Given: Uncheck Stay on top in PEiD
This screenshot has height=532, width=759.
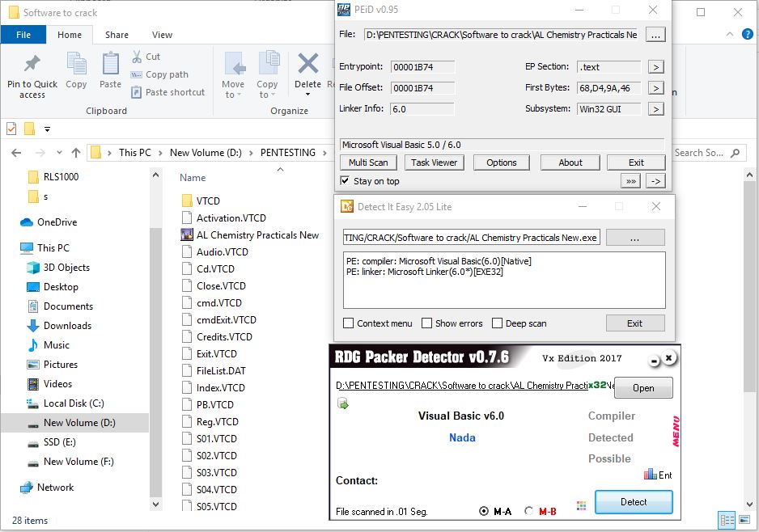Looking at the screenshot, I should click(x=345, y=181).
